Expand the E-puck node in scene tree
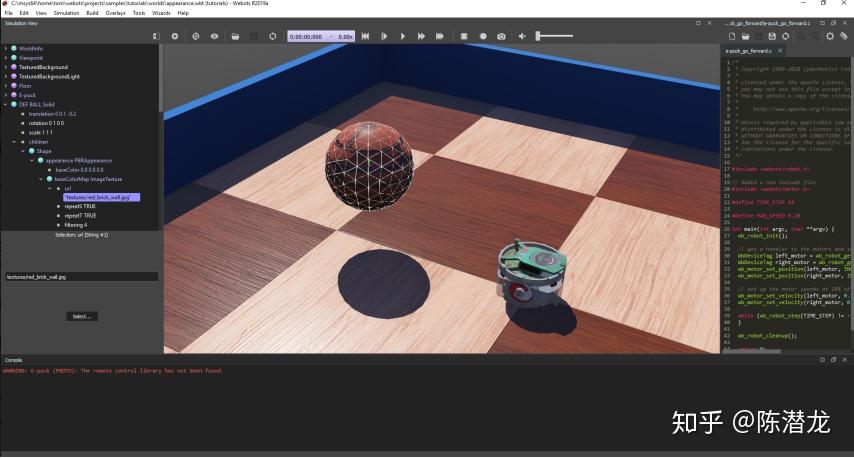The width and height of the screenshot is (854, 458). tap(5, 95)
